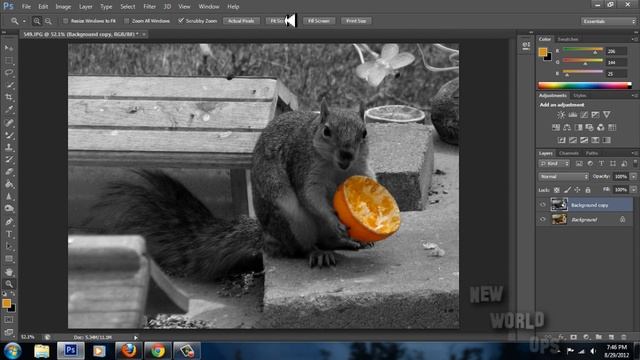Uncheck Scrubby Zoom checkbox
This screenshot has width=640, height=360.
click(x=181, y=21)
